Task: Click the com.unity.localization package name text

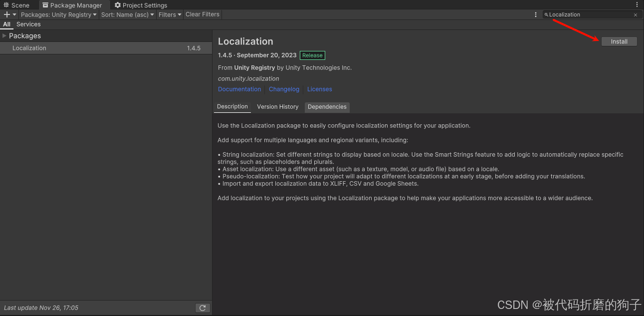Action: [248, 78]
